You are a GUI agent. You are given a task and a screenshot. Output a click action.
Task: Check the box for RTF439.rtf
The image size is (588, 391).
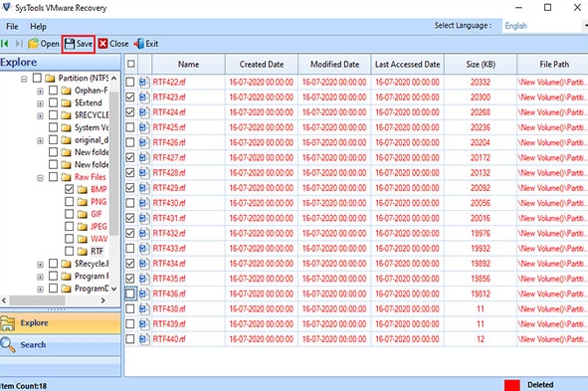click(x=130, y=324)
